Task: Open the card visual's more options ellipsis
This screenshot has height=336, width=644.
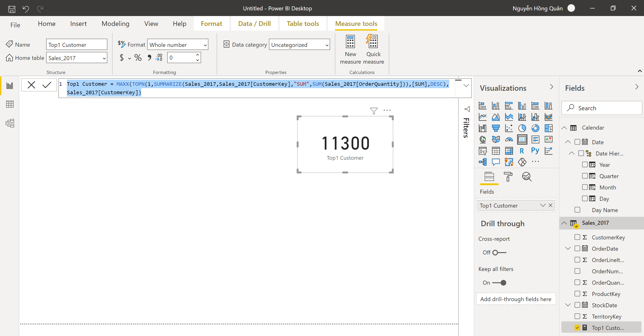Action: (x=387, y=110)
